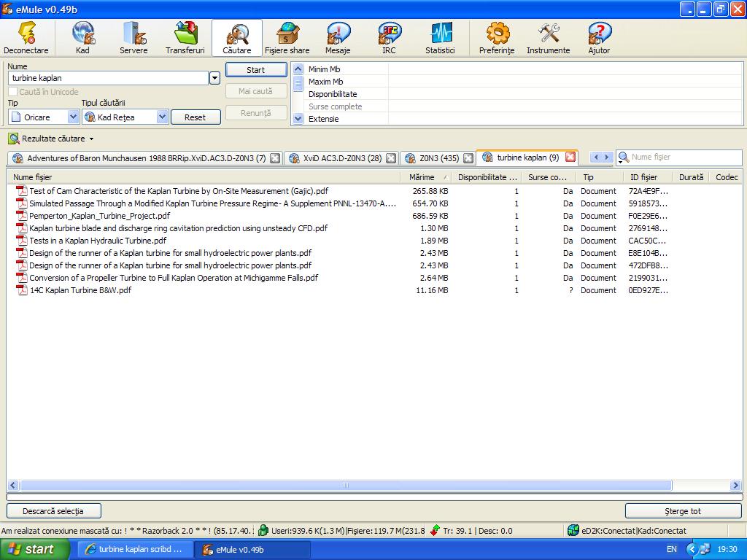The image size is (747, 560).
Task: Open the IRC chat
Action: pos(389,37)
